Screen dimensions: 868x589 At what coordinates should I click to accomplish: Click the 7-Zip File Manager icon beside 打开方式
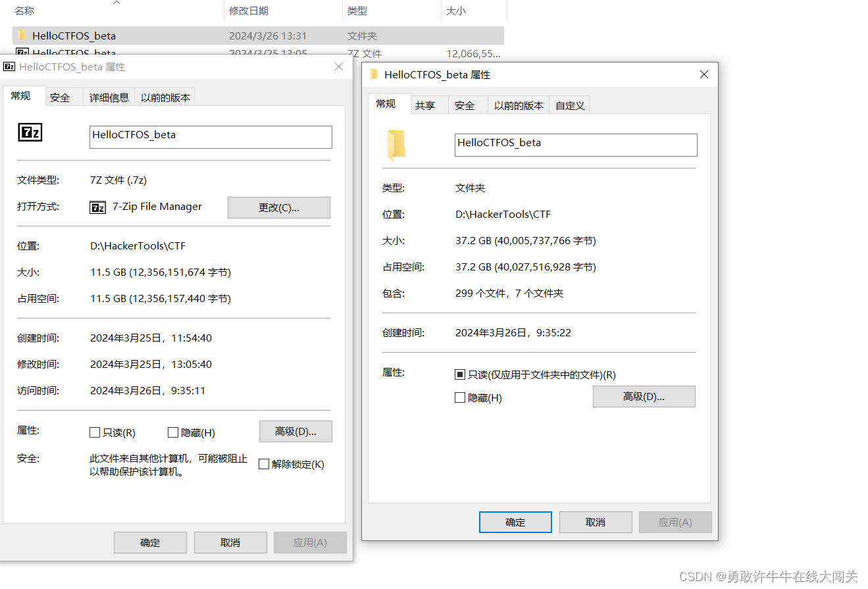tap(97, 207)
